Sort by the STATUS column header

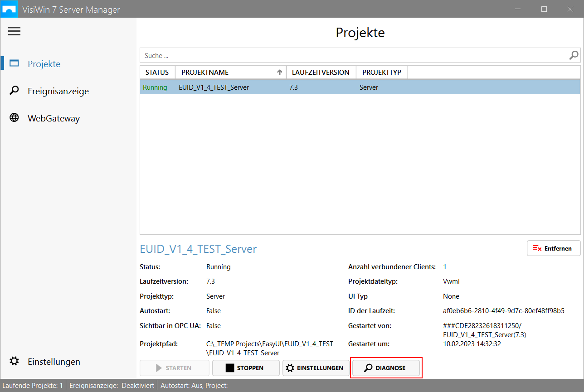click(157, 73)
